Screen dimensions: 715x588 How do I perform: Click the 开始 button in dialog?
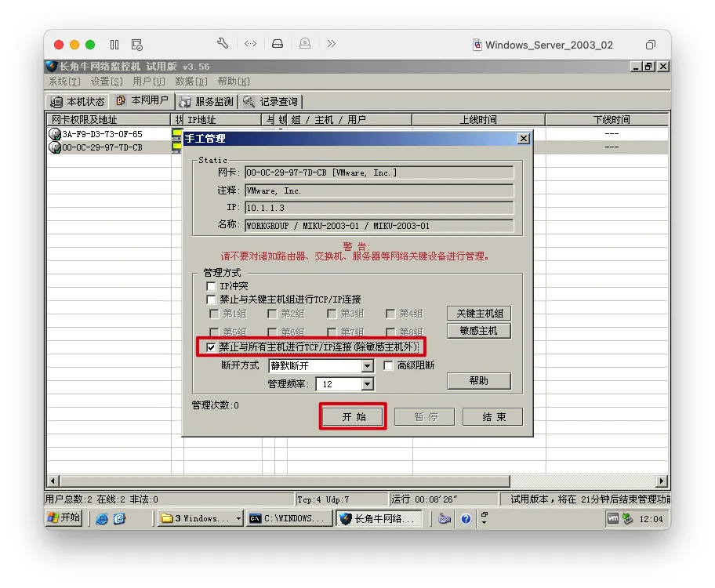[353, 416]
